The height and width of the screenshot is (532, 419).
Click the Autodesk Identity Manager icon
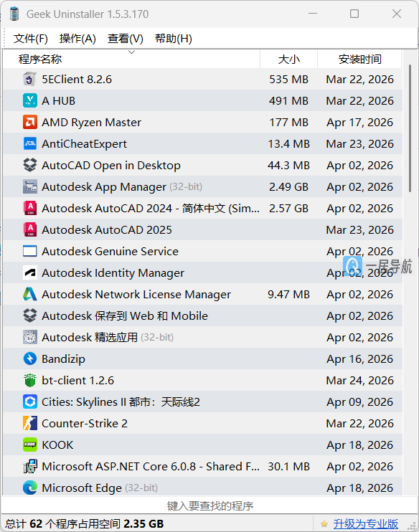(30, 272)
